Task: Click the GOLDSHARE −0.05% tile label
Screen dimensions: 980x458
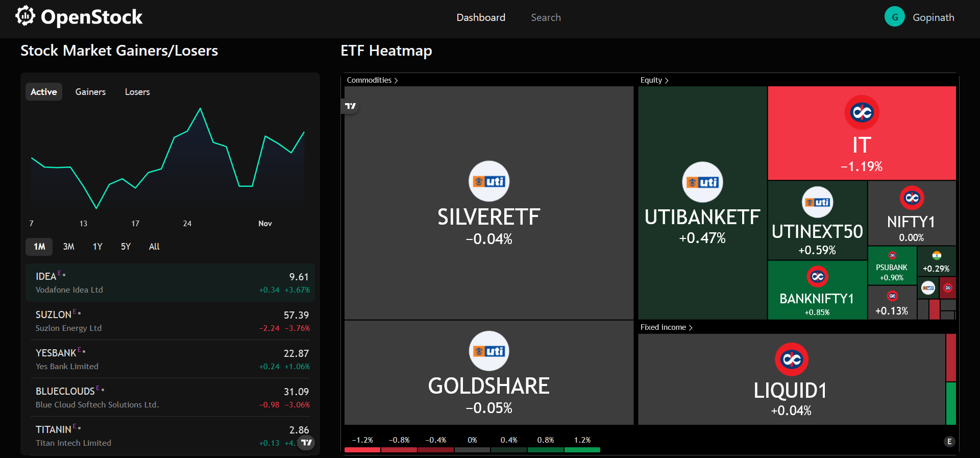Action: click(489, 396)
